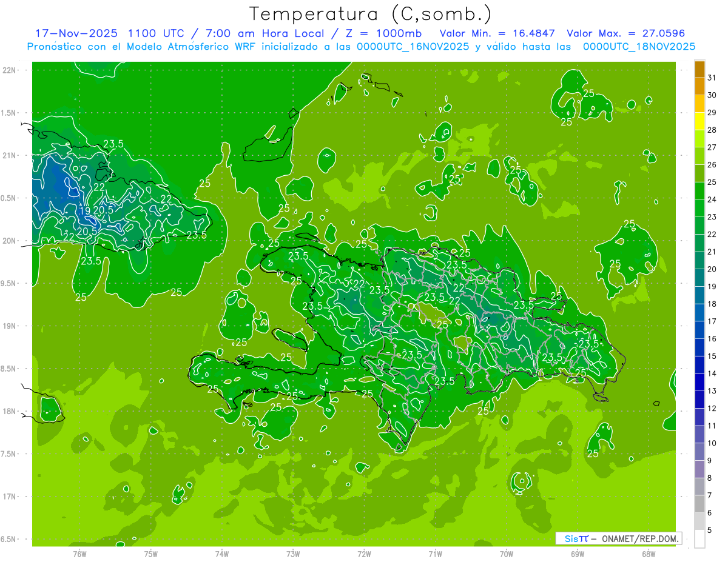Click the '71W' longitude axis label

pyautogui.click(x=435, y=554)
